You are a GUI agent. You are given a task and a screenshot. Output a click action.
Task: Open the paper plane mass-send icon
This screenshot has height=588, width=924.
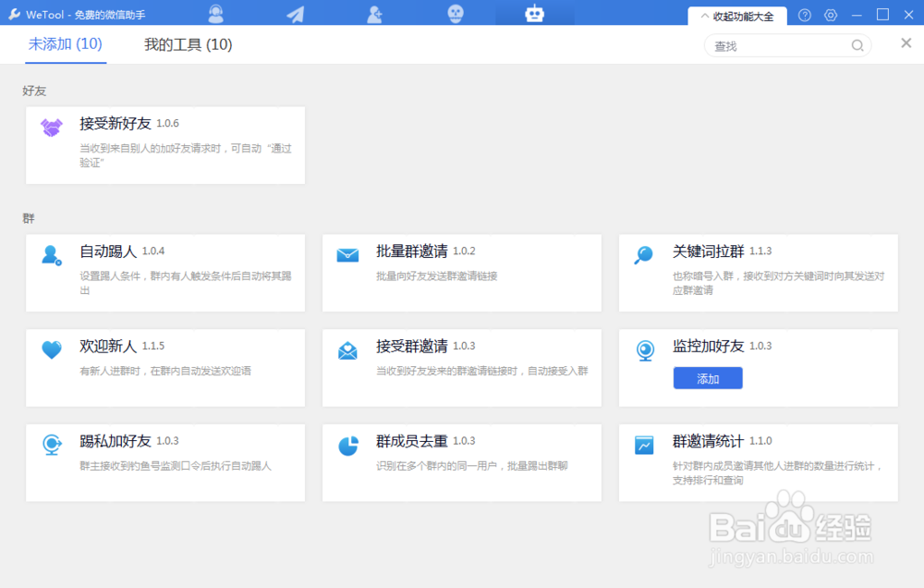[x=296, y=14]
